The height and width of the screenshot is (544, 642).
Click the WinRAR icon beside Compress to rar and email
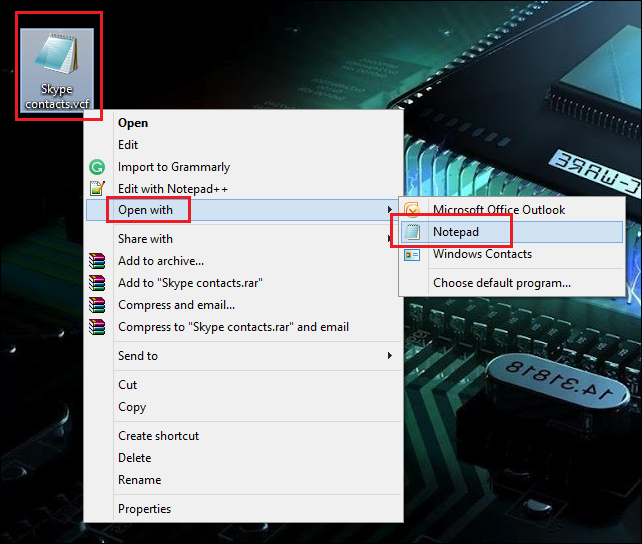(97, 327)
